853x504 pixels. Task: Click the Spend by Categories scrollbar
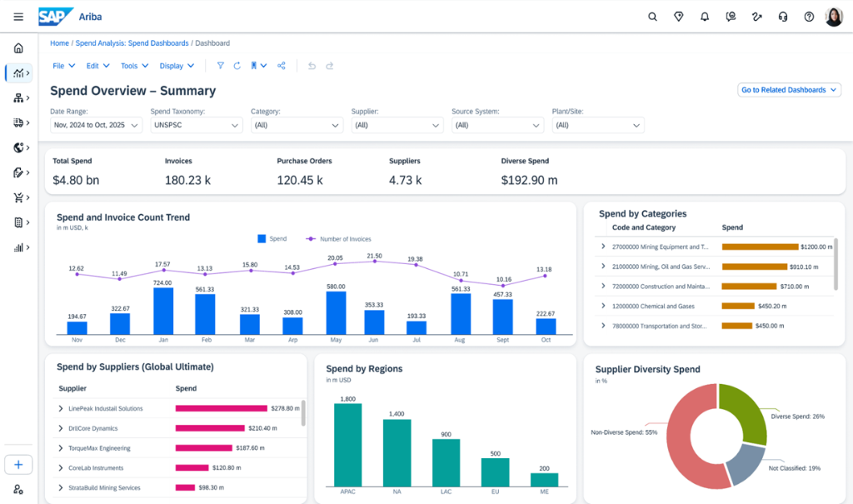pyautogui.click(x=836, y=264)
